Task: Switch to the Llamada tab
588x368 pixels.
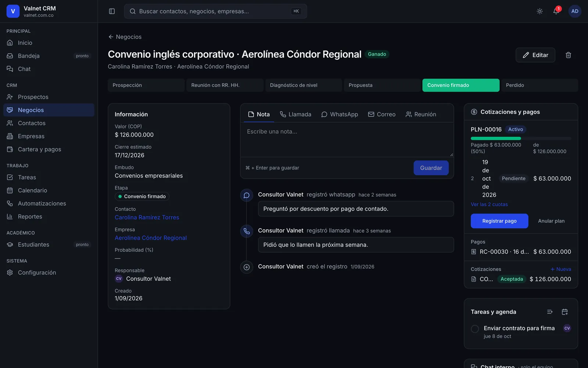Action: coord(295,114)
